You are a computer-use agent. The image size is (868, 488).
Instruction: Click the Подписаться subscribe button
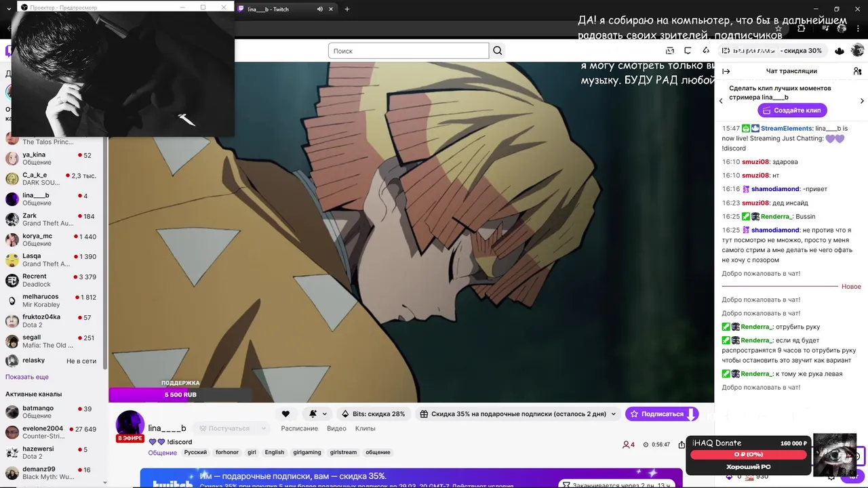click(661, 414)
